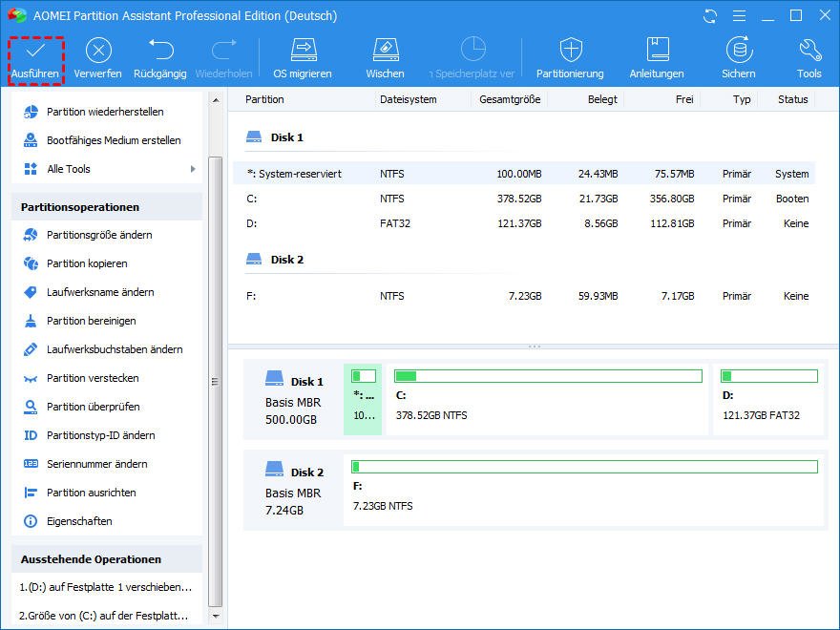Screen dimensions: 840x630
Task: Open the Partitionierung shield icon
Action: [x=570, y=52]
